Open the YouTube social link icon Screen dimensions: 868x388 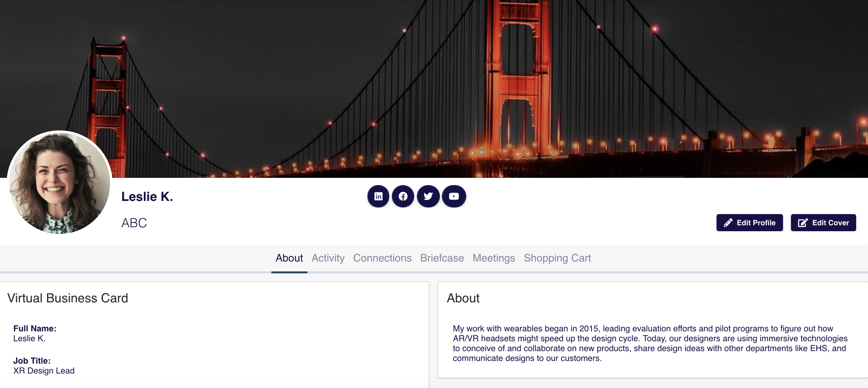[x=454, y=196]
